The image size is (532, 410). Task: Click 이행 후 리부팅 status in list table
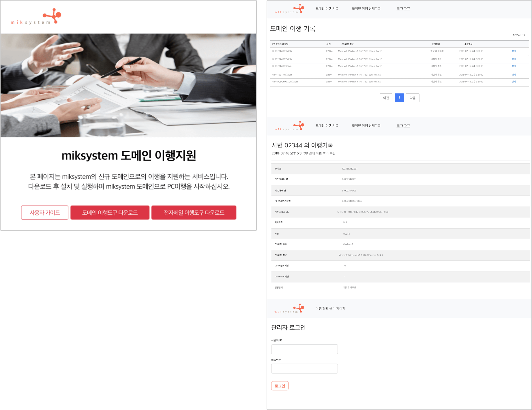click(x=437, y=51)
